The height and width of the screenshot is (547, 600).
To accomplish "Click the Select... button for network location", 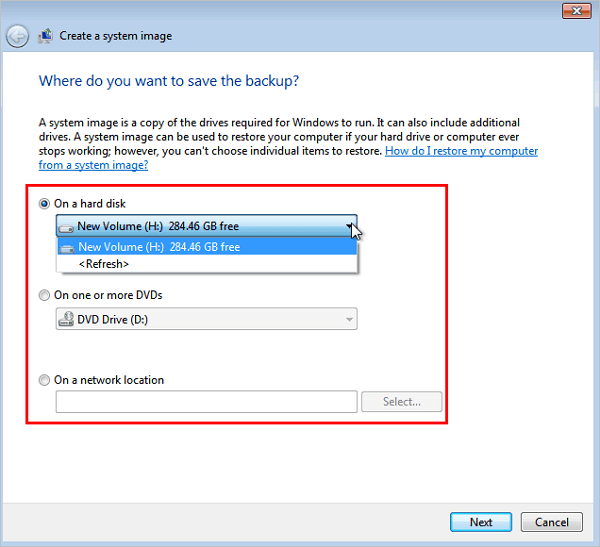I will pyautogui.click(x=399, y=402).
